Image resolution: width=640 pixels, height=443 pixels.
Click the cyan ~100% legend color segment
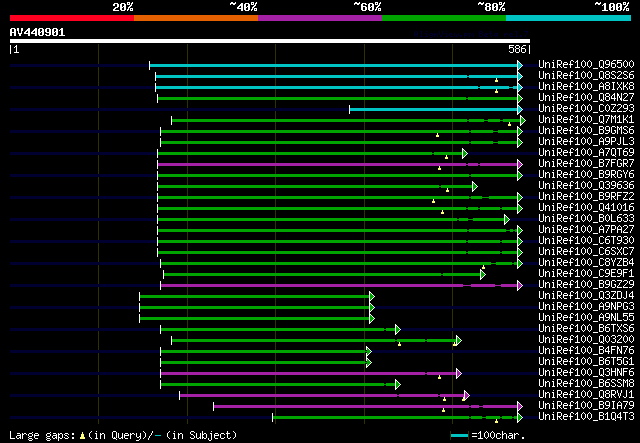(x=569, y=18)
